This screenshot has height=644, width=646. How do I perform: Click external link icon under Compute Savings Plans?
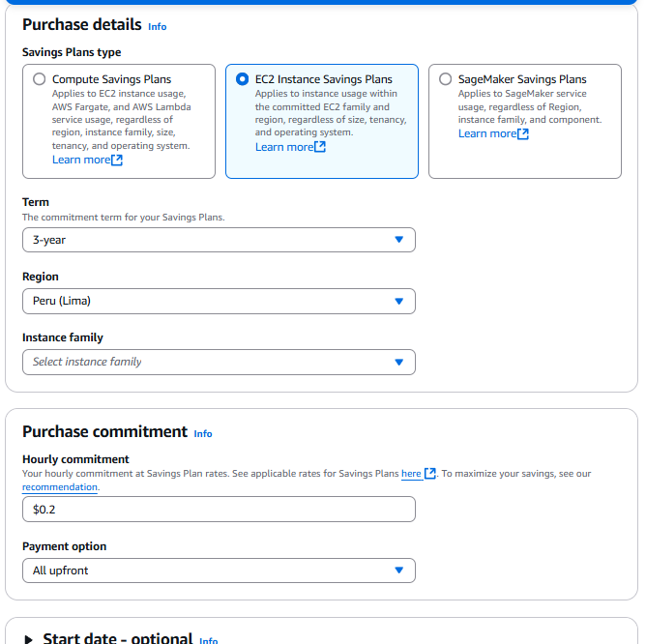(117, 160)
